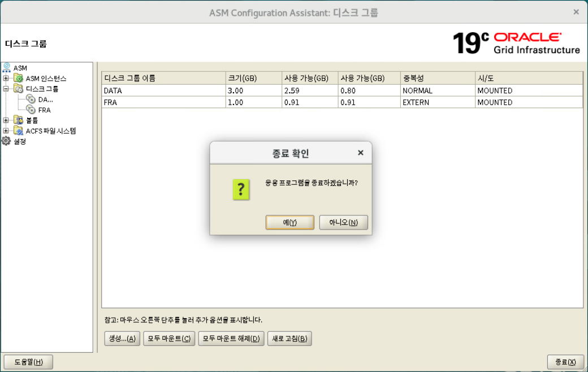Viewport: 588px width, 372px height.
Task: Click the 종료 확인 dialog title
Action: point(290,153)
